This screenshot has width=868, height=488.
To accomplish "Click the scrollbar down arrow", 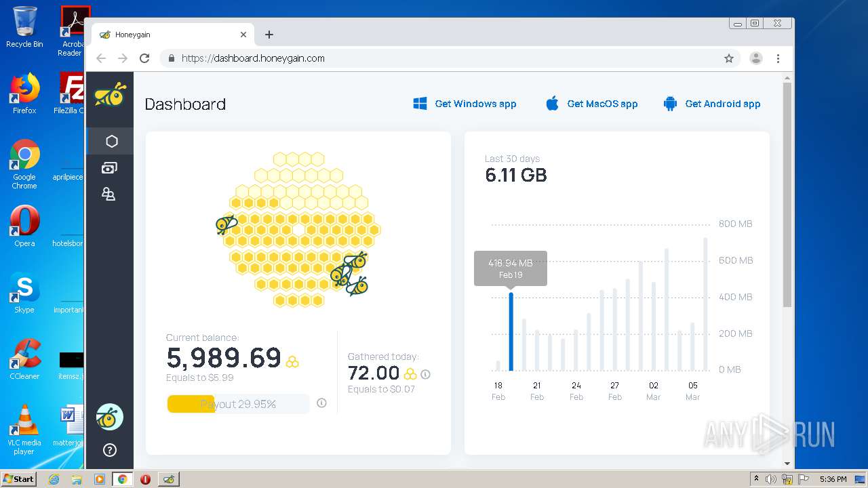I will click(787, 464).
